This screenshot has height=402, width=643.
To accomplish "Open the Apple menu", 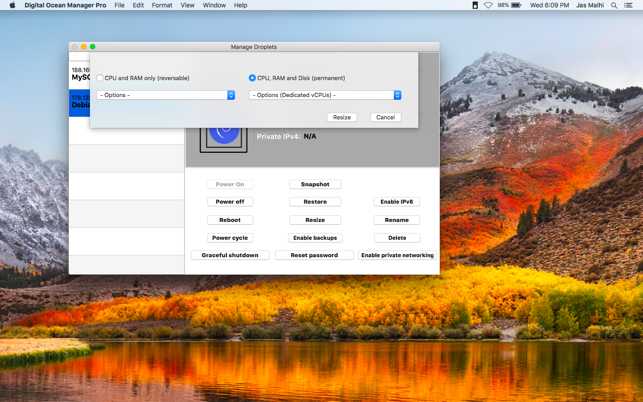I will coord(12,5).
